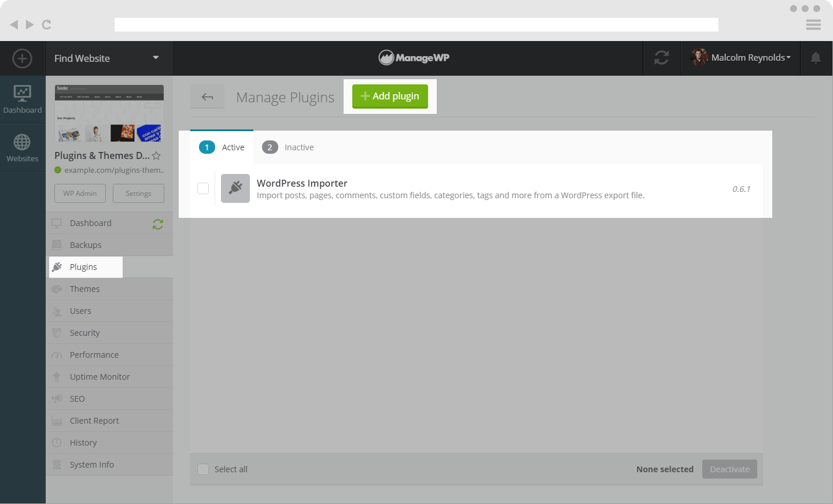Image resolution: width=833 pixels, height=504 pixels.
Task: Click the Uptime Monitor arrow icon
Action: point(57,377)
